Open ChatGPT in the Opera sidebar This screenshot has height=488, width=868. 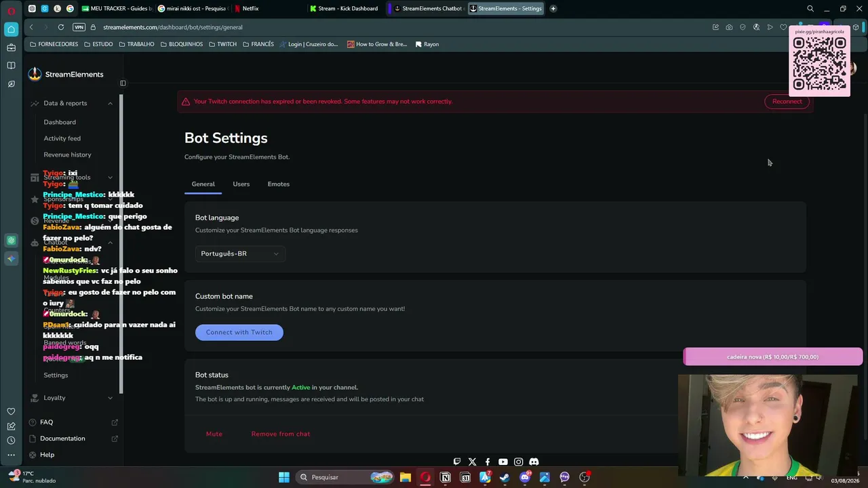point(11,240)
